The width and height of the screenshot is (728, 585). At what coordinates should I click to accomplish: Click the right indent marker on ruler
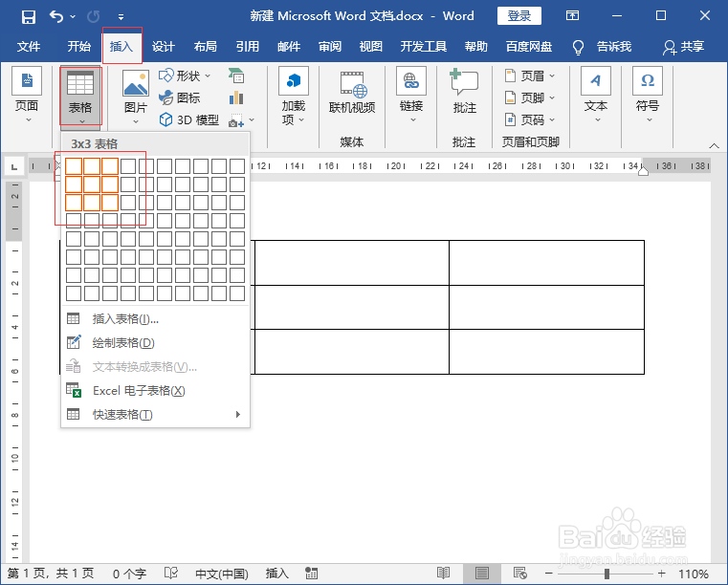(x=643, y=171)
